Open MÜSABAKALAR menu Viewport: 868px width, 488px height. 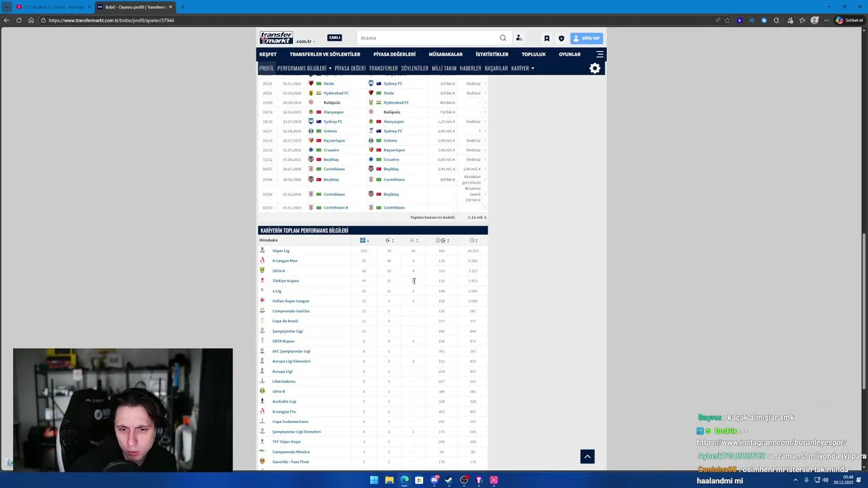pos(446,54)
